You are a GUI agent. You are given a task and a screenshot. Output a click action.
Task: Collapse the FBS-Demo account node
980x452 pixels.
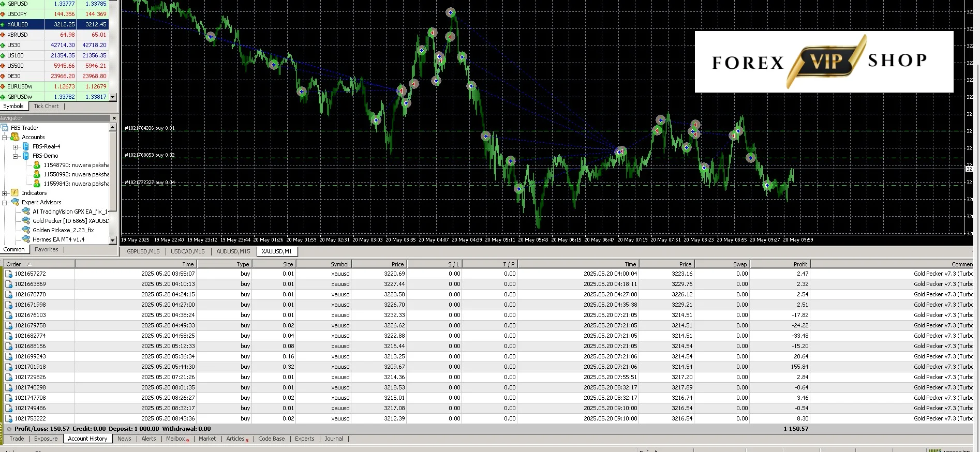click(16, 156)
